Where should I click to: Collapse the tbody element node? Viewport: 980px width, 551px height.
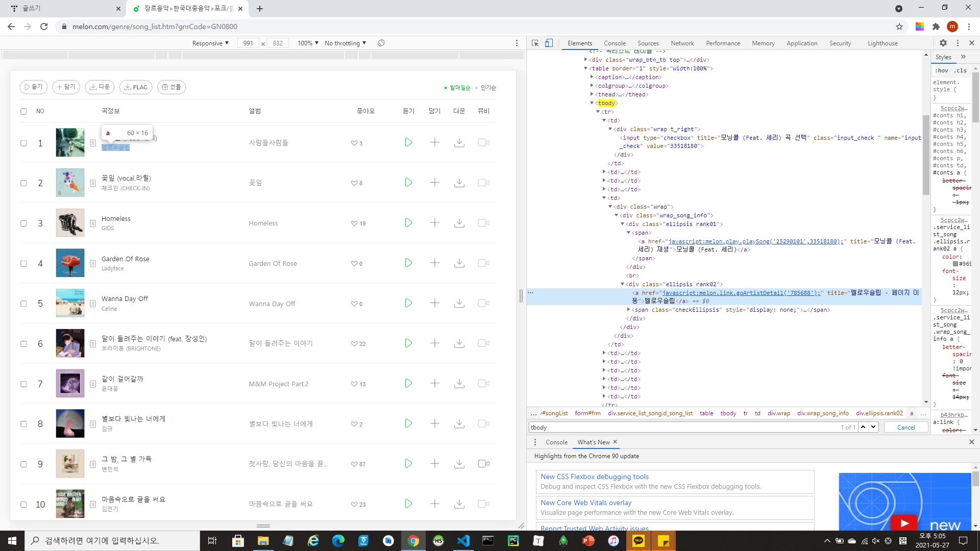tap(592, 103)
